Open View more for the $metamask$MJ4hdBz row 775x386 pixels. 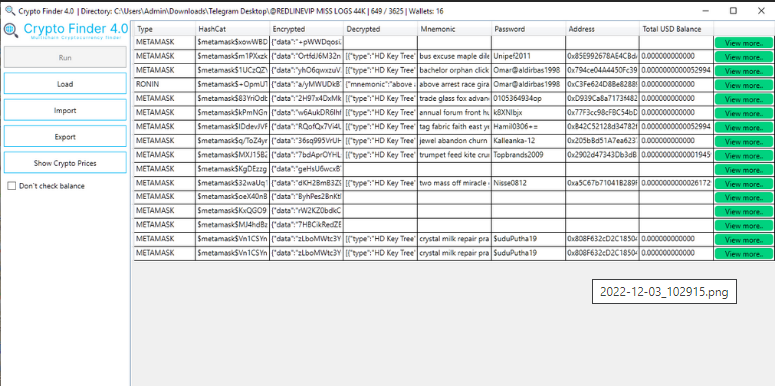743,225
